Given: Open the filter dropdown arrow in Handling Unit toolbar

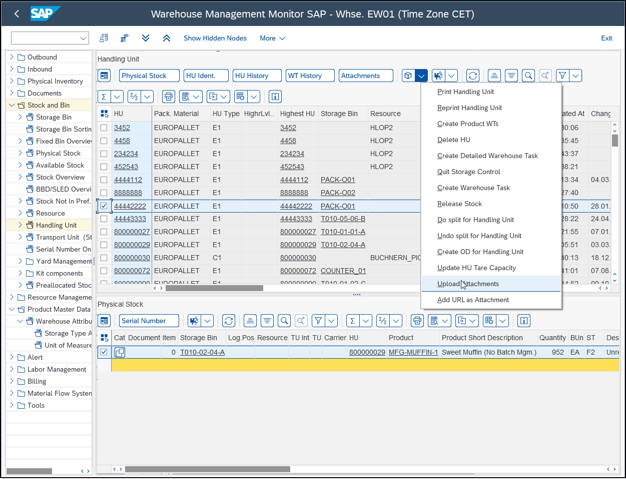Looking at the screenshot, I should [x=575, y=75].
